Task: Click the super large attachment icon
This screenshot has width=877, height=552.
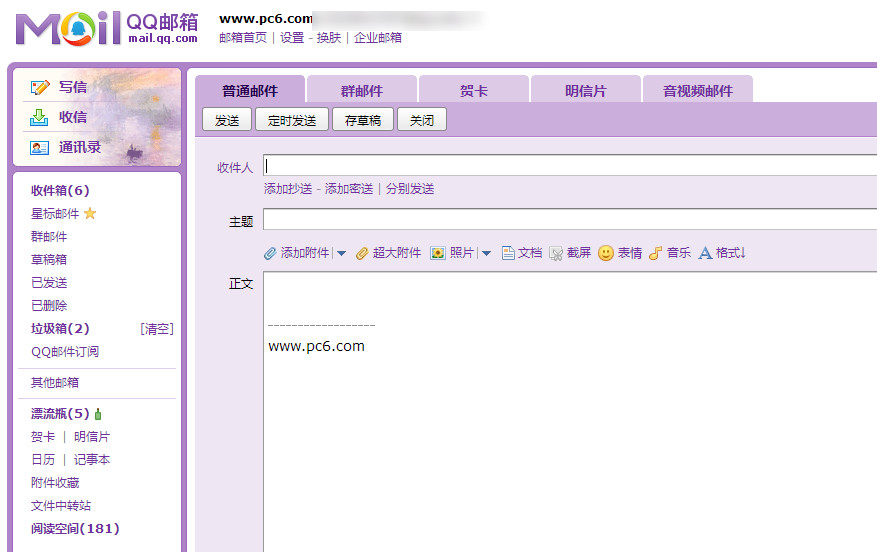Action: coord(363,253)
